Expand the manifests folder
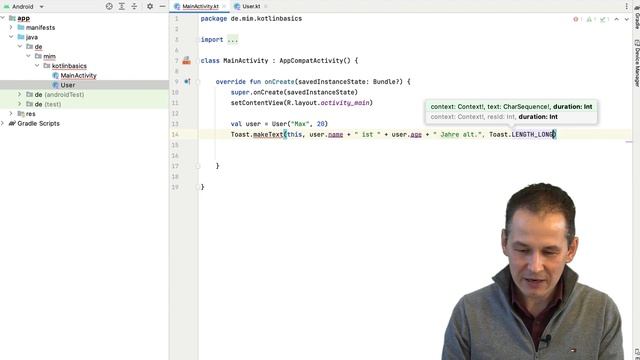Screen dimensions: 640x360 11,27
